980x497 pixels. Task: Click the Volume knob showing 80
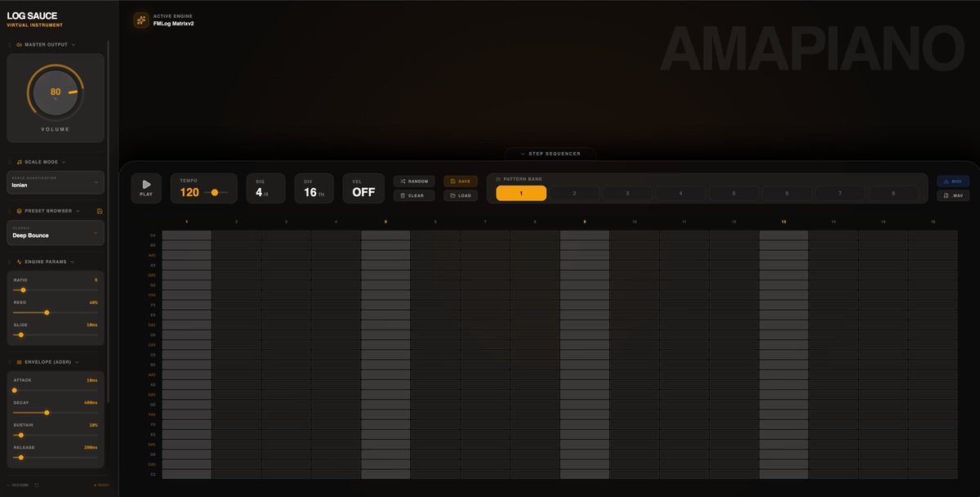click(x=56, y=92)
